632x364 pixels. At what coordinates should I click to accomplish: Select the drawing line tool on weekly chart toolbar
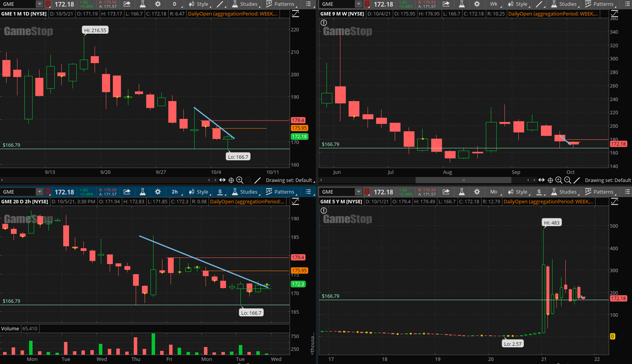click(539, 4)
